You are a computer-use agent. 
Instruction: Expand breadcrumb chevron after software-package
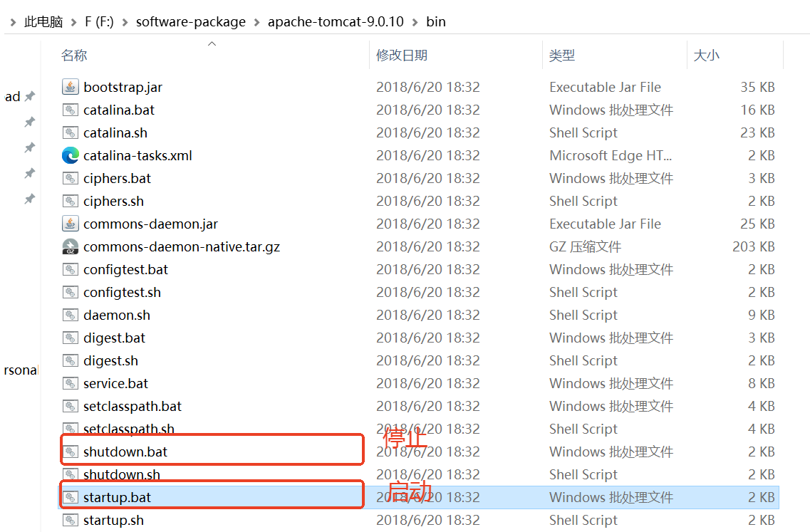(x=256, y=22)
